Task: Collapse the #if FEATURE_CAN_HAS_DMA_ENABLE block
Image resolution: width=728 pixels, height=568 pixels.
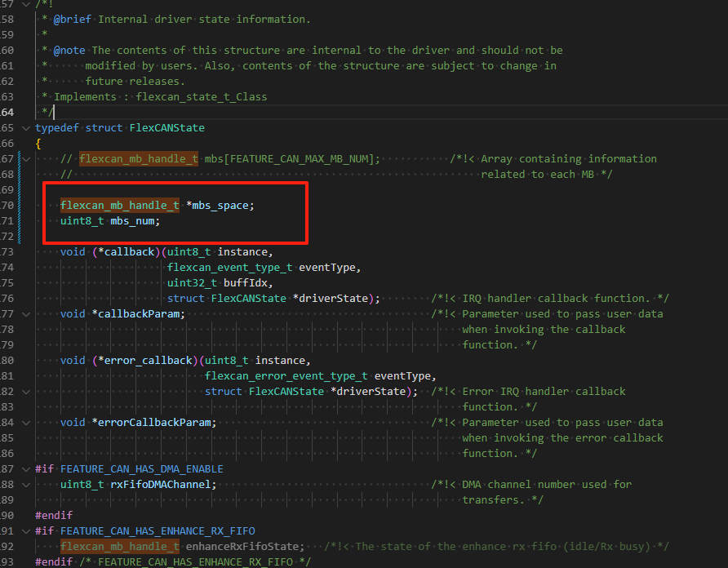Action: point(26,469)
